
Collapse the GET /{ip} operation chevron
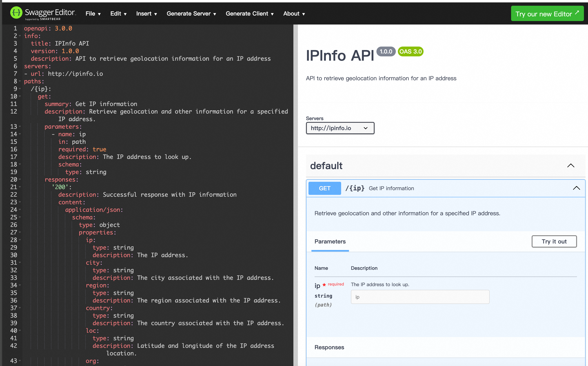click(576, 188)
